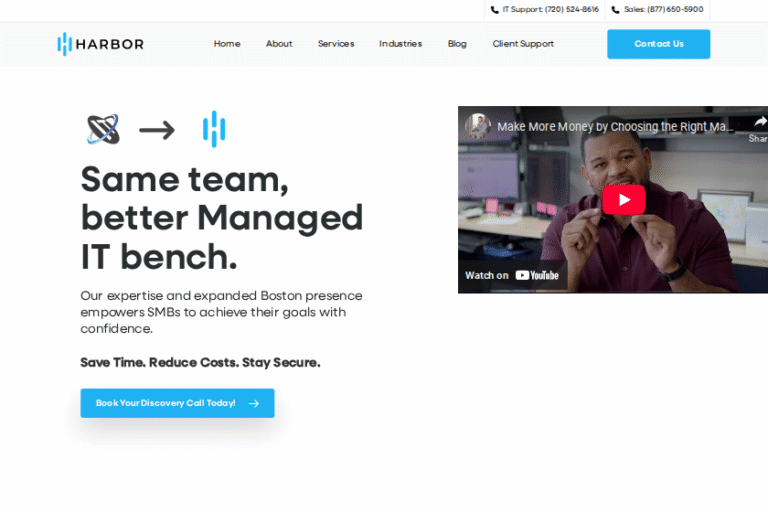Open the Industries menu

pos(400,44)
